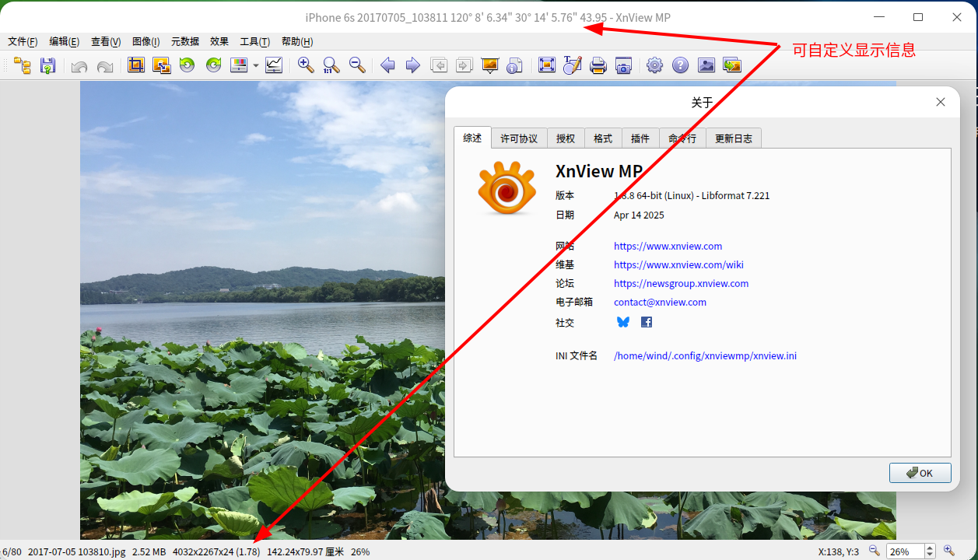Screen dimensions: 978x560
Task: Switch to the 更新日志 tab
Action: [734, 138]
